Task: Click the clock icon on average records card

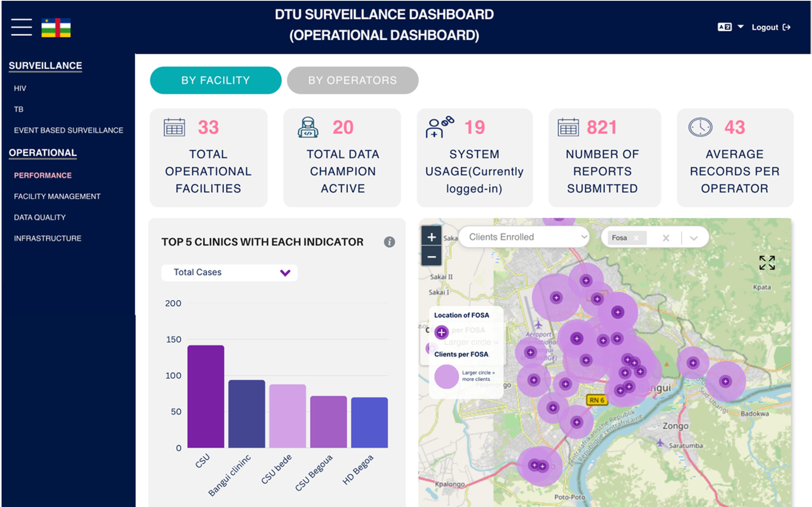Action: point(700,127)
